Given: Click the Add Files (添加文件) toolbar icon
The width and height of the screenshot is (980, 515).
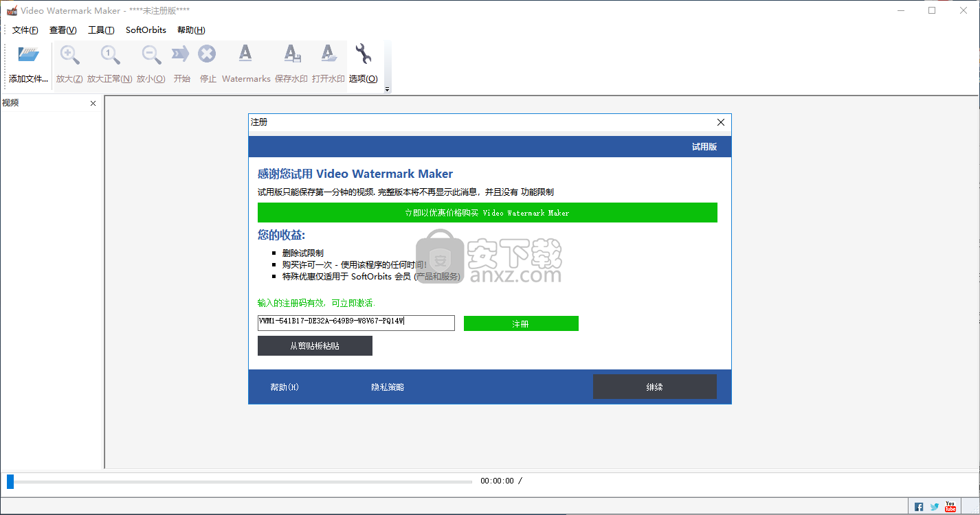Looking at the screenshot, I should pos(28,55).
